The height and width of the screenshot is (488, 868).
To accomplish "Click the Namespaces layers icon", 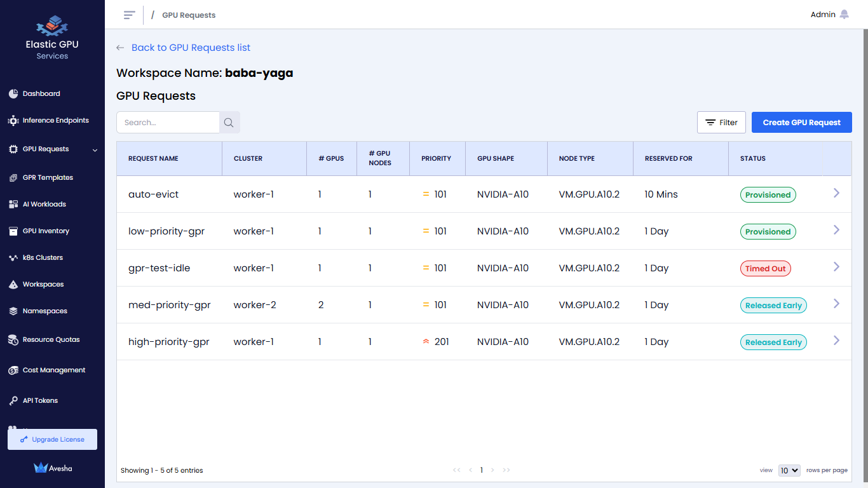I will point(13,311).
